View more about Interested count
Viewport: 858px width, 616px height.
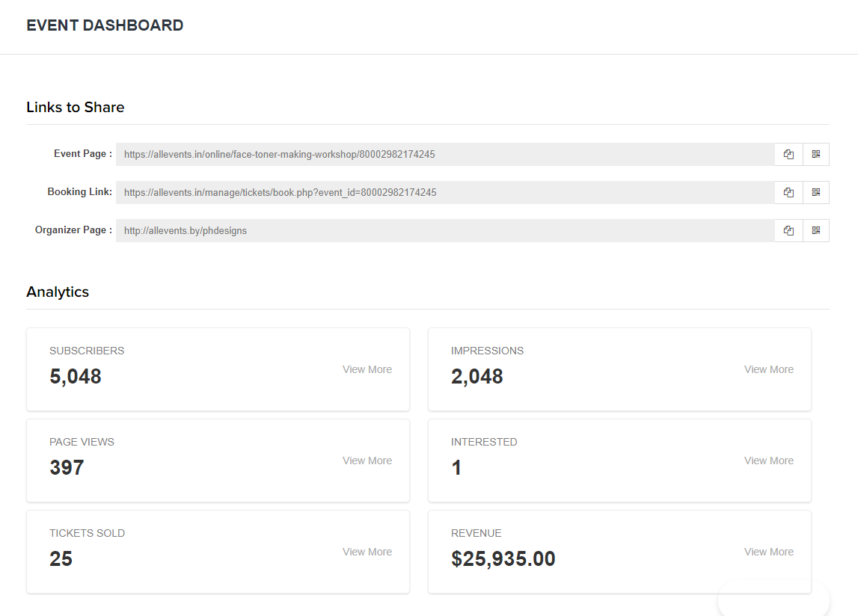click(x=768, y=461)
